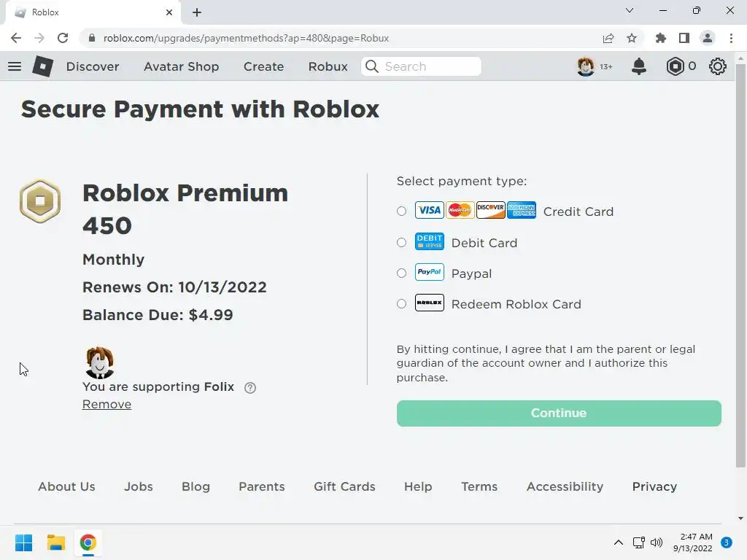Open the Jobs footer link
747x560 pixels.
139,486
